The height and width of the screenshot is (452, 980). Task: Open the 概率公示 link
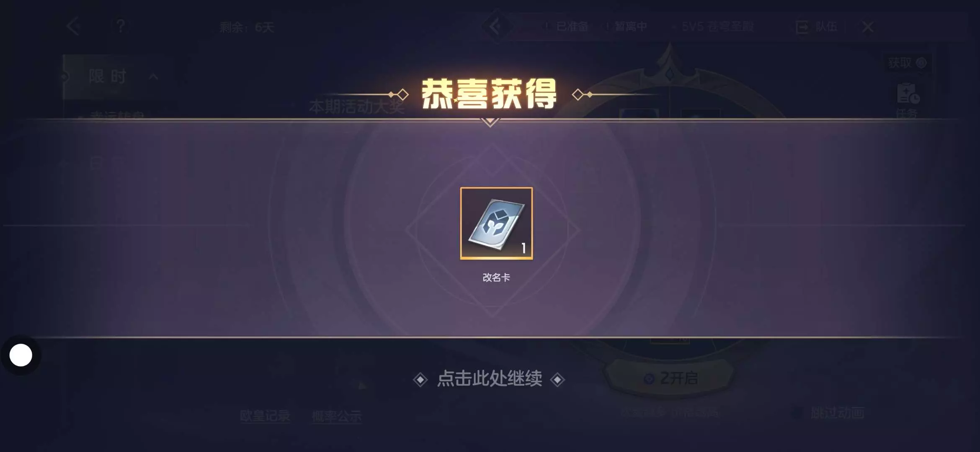point(337,416)
